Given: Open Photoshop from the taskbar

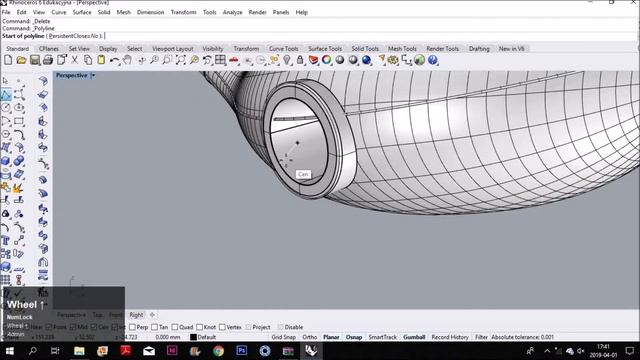Looking at the screenshot, I should (x=242, y=351).
